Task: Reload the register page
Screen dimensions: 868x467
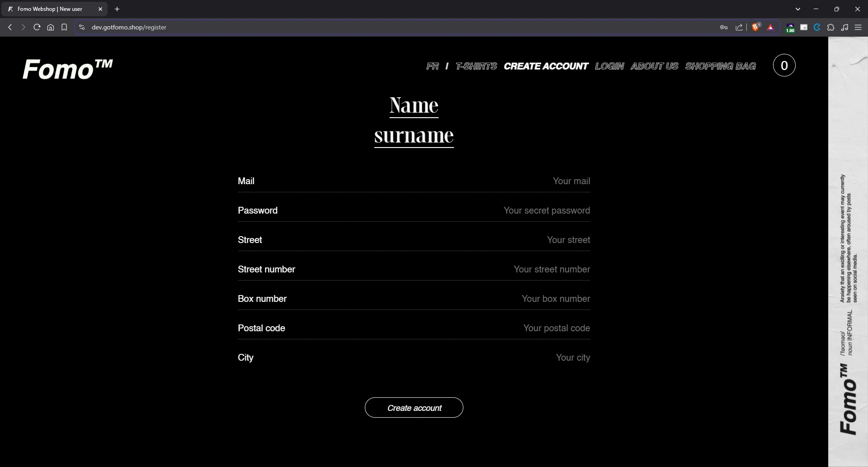Action: (37, 27)
